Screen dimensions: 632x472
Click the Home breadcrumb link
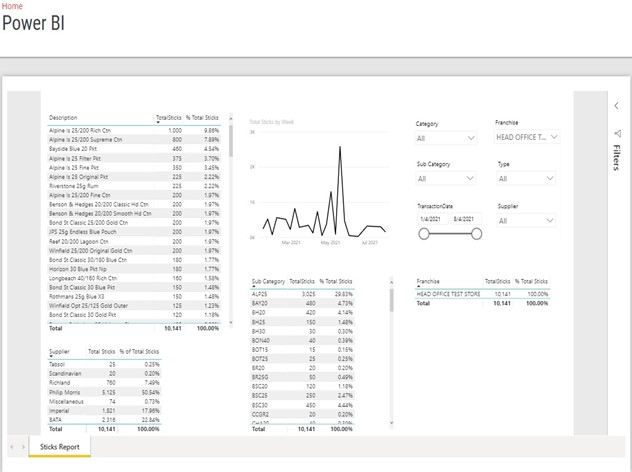coord(12,6)
